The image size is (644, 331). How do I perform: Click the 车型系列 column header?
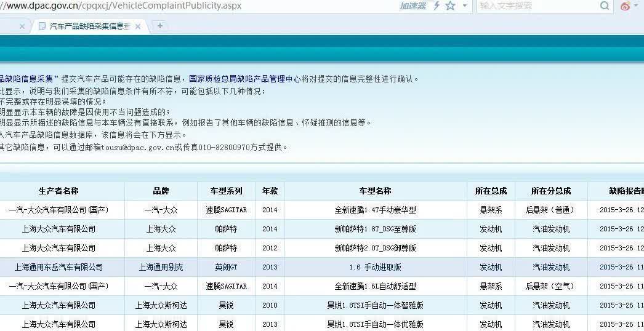pos(227,191)
